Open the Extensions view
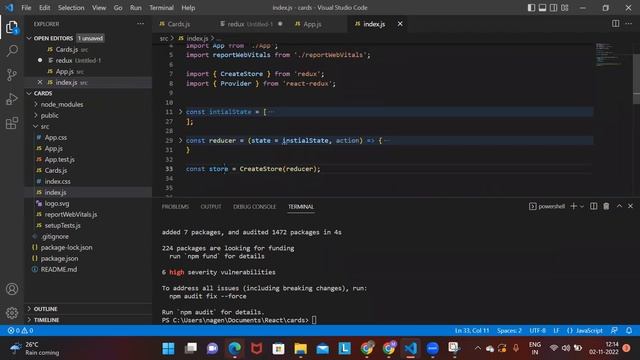Viewport: 640px width, 360px height. point(12,123)
